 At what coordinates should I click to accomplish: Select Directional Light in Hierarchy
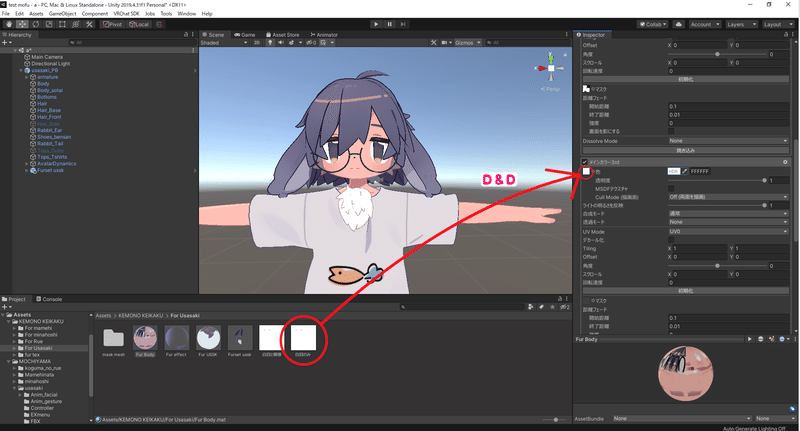[51, 64]
